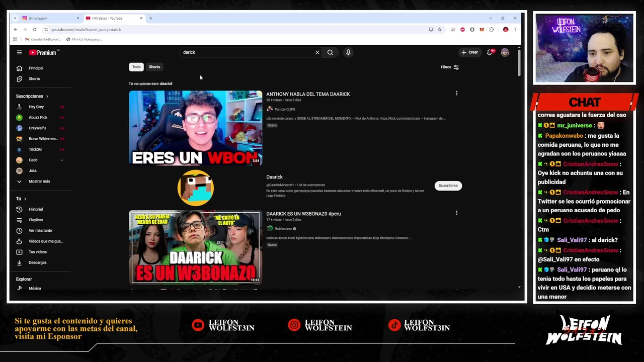Switch to the Instagram browser tab

[x=49, y=18]
